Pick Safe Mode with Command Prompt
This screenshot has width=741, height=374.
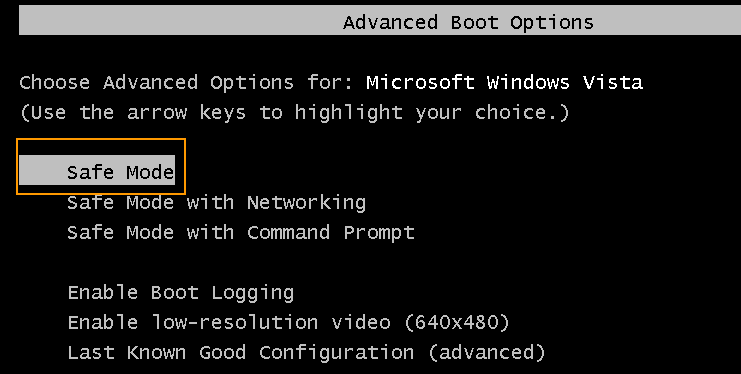241,233
